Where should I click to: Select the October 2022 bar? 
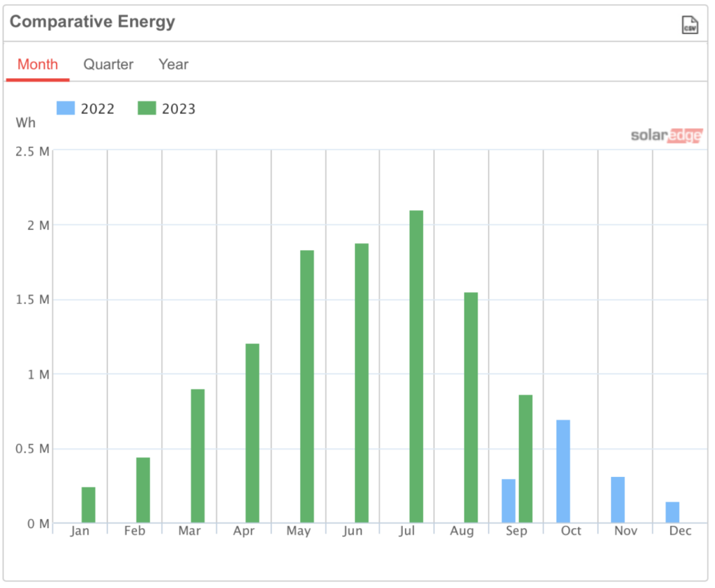(x=563, y=471)
